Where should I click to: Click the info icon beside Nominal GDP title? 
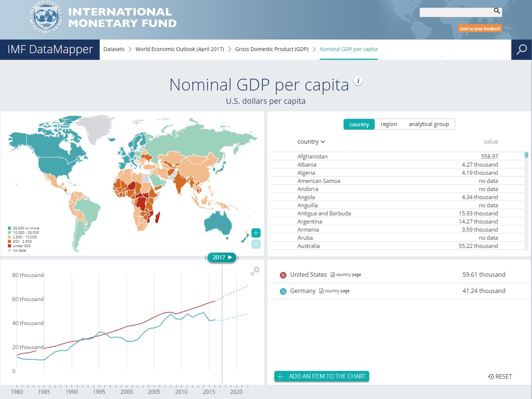(358, 81)
